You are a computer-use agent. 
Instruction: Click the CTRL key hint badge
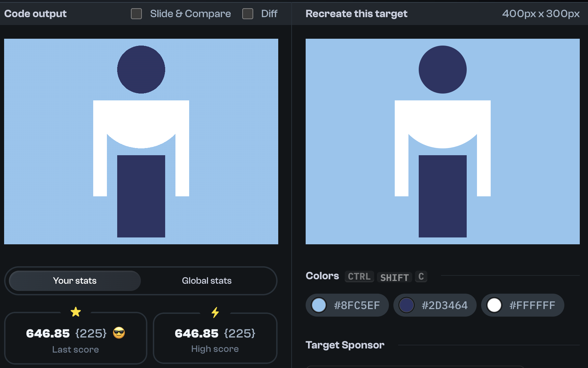pos(359,277)
